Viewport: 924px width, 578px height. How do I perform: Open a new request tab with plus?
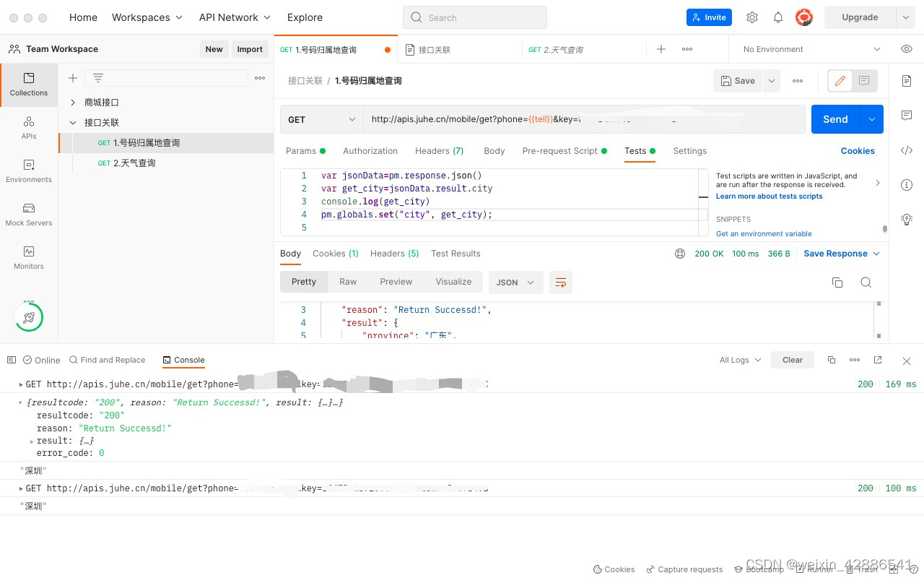661,49
